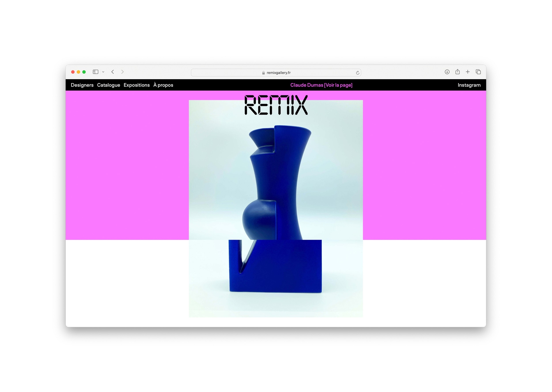Expand the sidebar options chevron dropdown
The height and width of the screenshot is (392, 552).
point(103,72)
